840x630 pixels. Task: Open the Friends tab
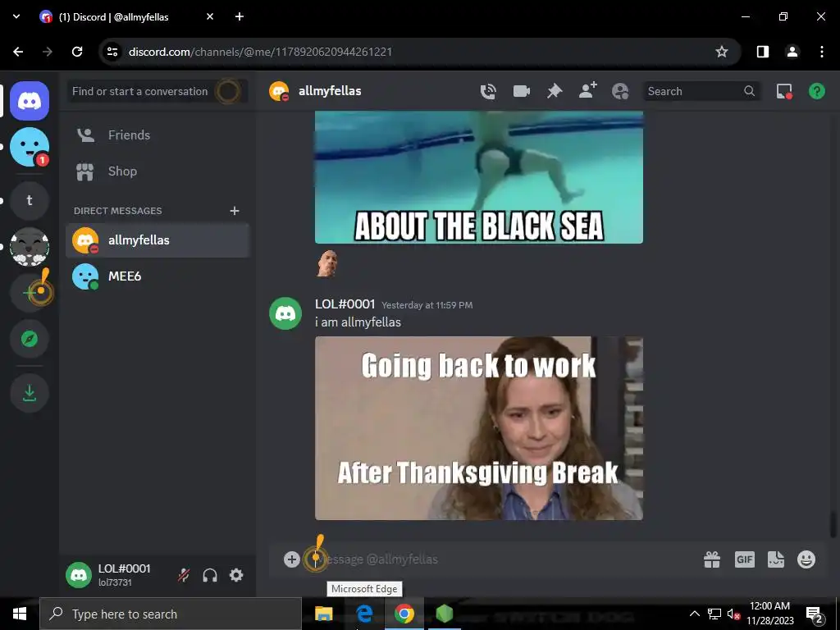tap(157, 135)
